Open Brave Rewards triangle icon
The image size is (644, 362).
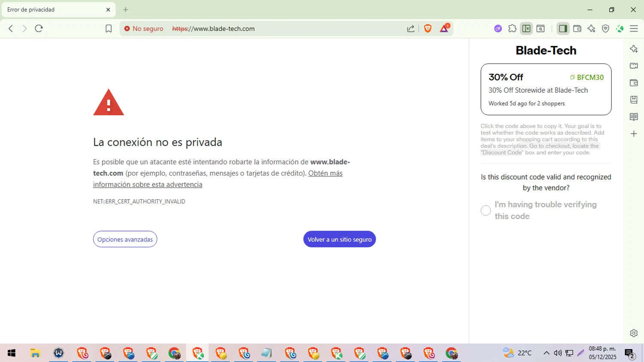(444, 28)
